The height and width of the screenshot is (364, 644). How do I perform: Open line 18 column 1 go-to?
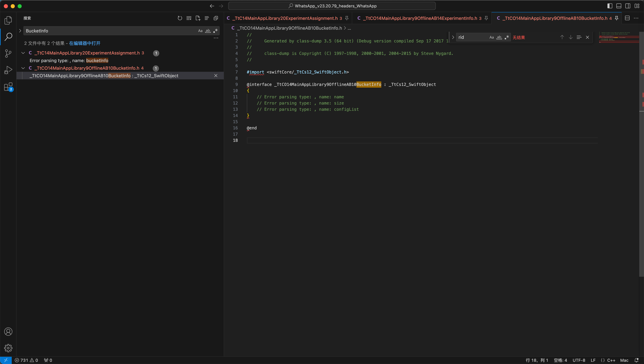pyautogui.click(x=537, y=360)
